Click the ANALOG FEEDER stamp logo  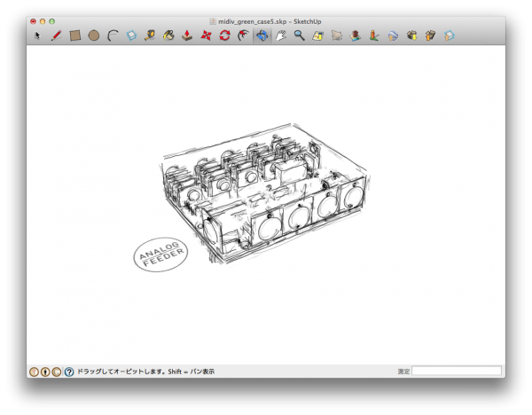[160, 256]
